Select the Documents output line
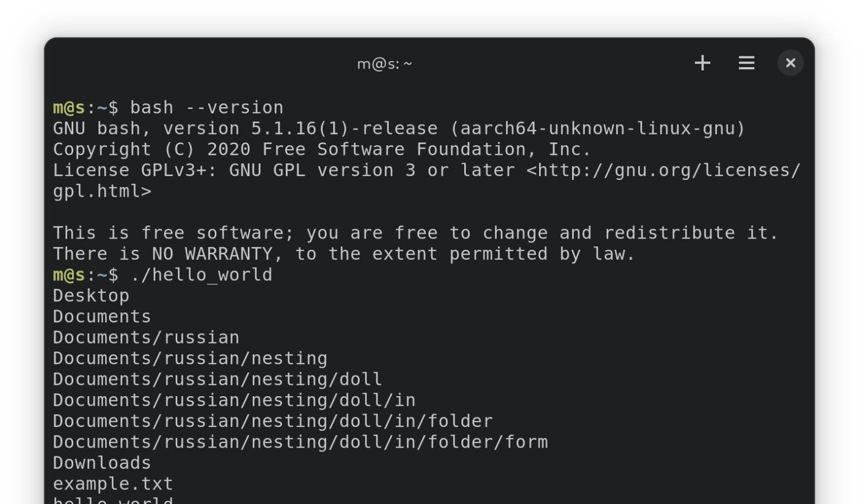The width and height of the screenshot is (859, 504). [102, 317]
